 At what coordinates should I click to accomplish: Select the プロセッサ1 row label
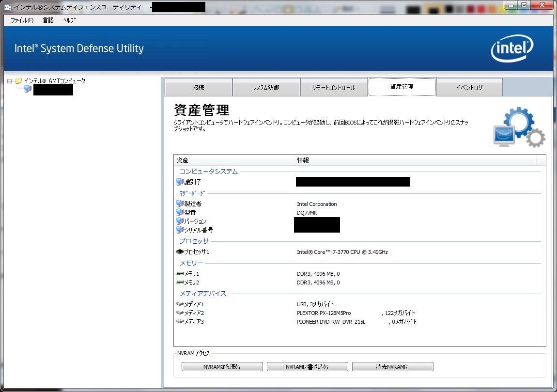tap(197, 252)
